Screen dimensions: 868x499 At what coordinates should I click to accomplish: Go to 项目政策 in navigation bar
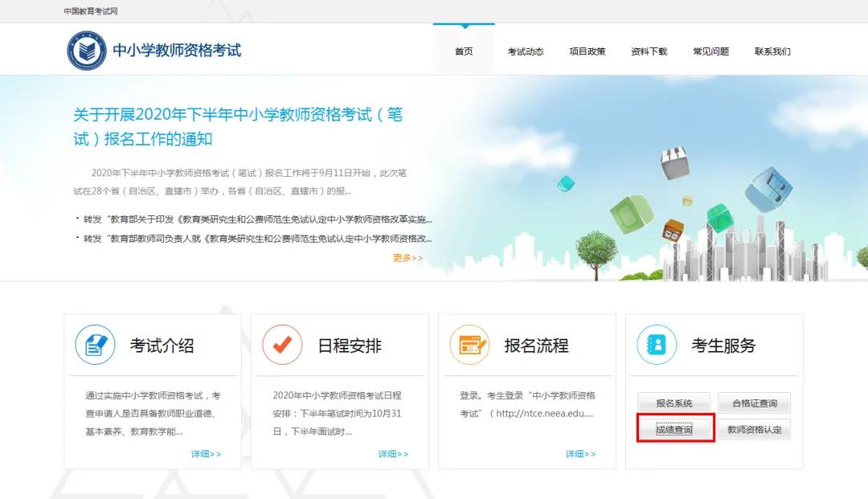point(587,51)
